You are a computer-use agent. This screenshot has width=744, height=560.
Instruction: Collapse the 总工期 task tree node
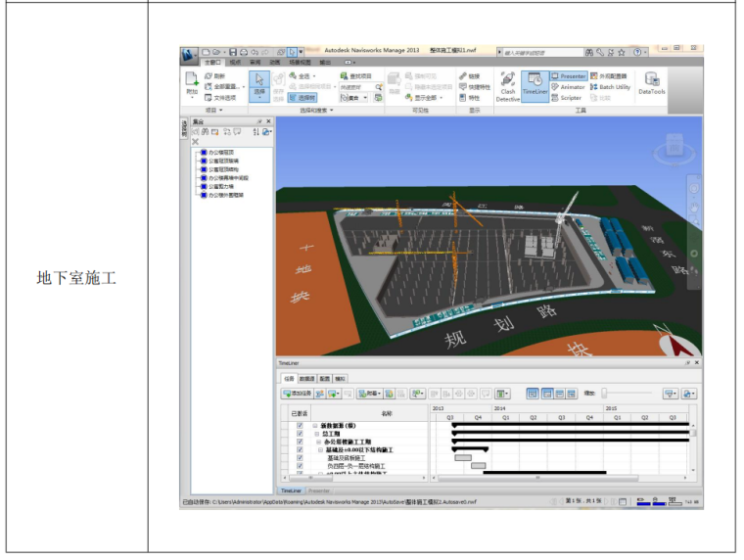(x=316, y=433)
